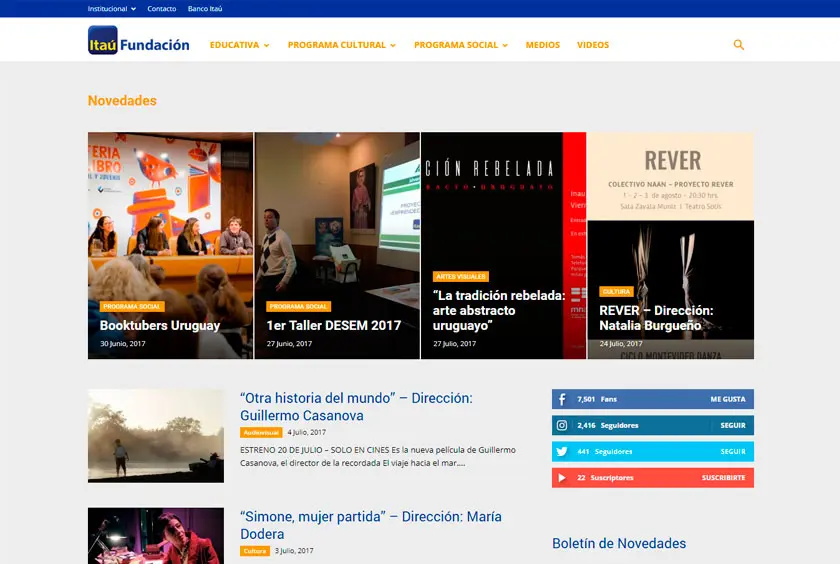Open "Simone, mujer partida" article title
This screenshot has width=840, height=564.
pyautogui.click(x=371, y=525)
